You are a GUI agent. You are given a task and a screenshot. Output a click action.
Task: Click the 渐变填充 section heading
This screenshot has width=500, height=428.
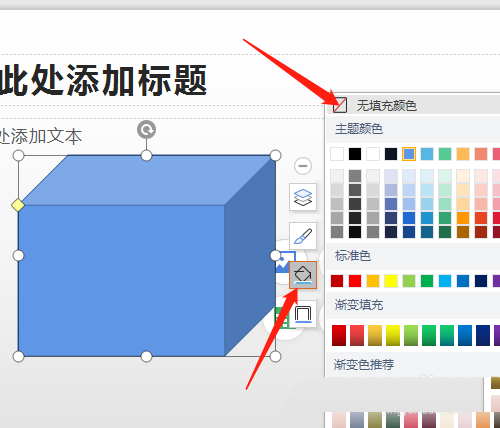pyautogui.click(x=359, y=305)
